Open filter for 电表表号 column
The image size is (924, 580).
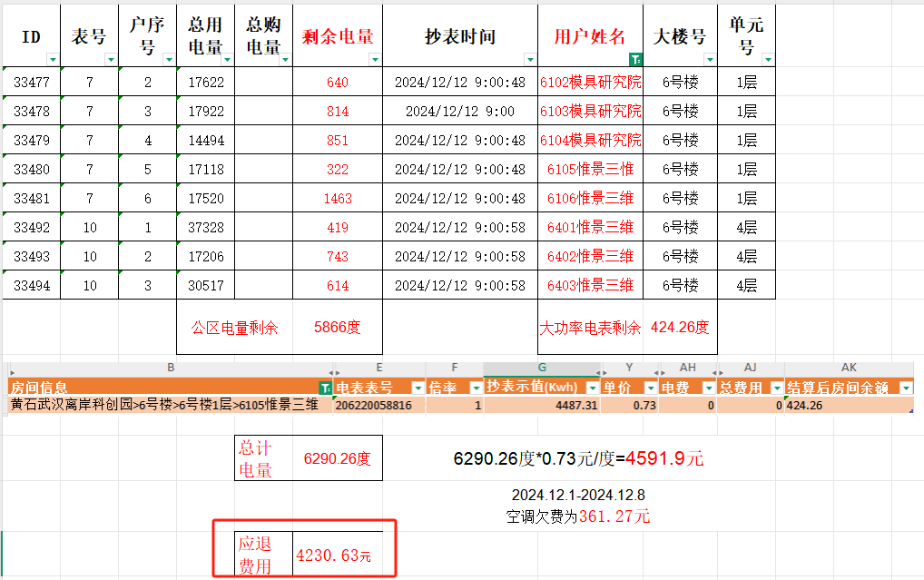click(418, 388)
